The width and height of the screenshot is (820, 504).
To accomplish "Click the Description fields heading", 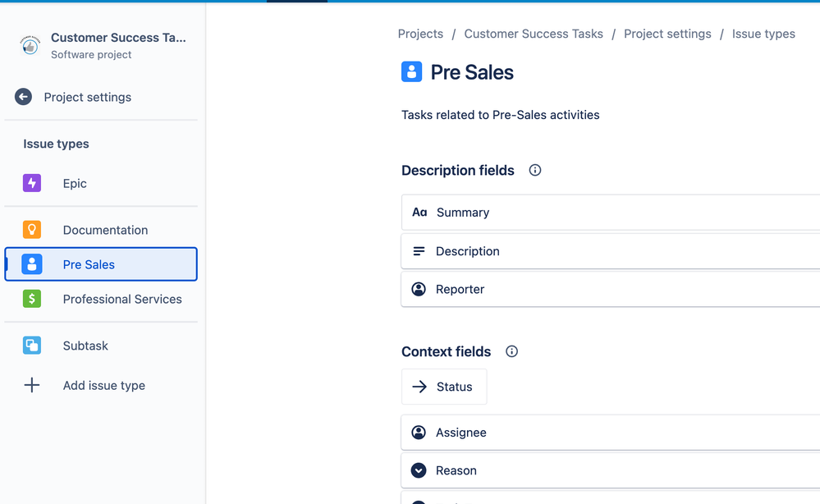I will tap(457, 171).
